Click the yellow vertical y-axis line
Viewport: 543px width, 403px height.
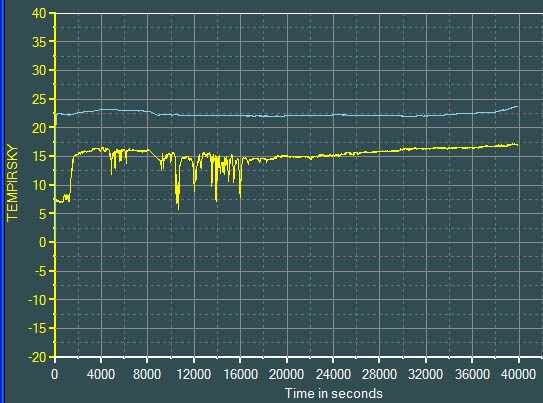coord(55,185)
